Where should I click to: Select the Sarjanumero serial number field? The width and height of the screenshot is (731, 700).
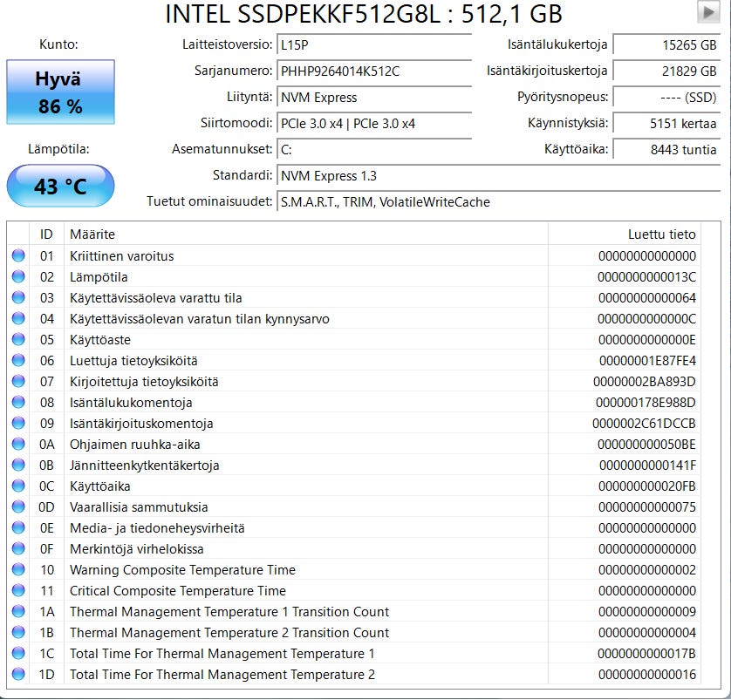pyautogui.click(x=373, y=71)
